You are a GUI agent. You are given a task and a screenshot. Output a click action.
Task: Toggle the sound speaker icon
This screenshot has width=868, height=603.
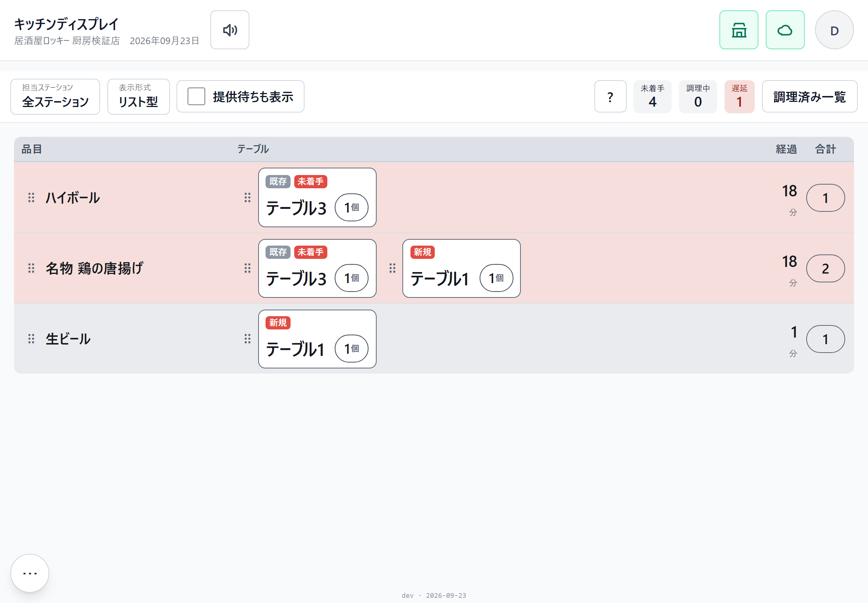(x=230, y=30)
